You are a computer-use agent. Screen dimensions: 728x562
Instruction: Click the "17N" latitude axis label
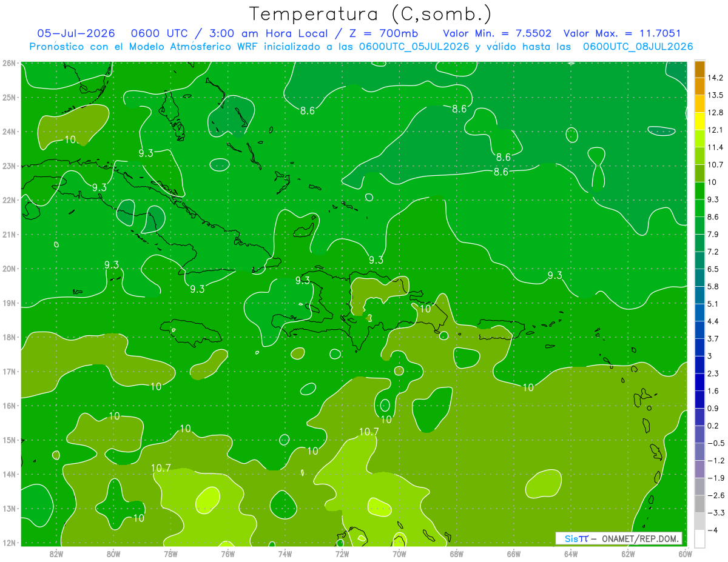click(8, 371)
